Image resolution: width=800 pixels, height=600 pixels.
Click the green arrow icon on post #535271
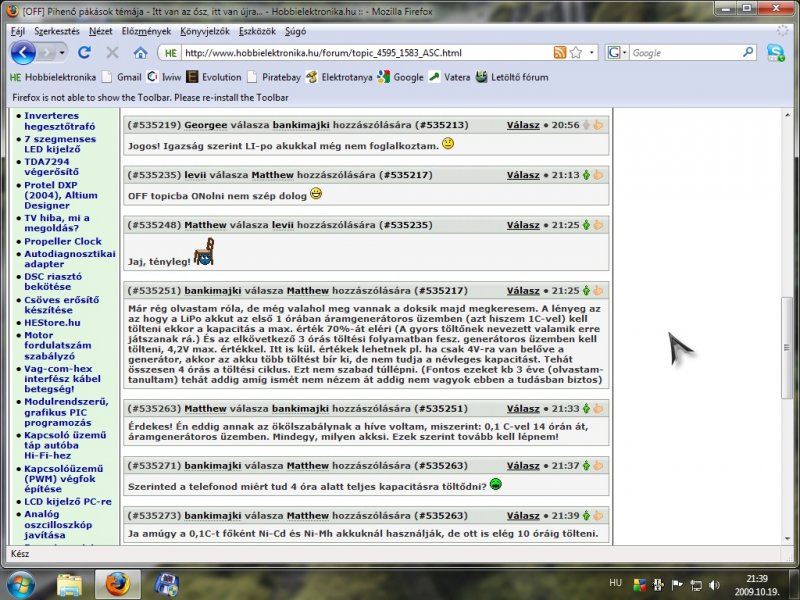(x=586, y=465)
